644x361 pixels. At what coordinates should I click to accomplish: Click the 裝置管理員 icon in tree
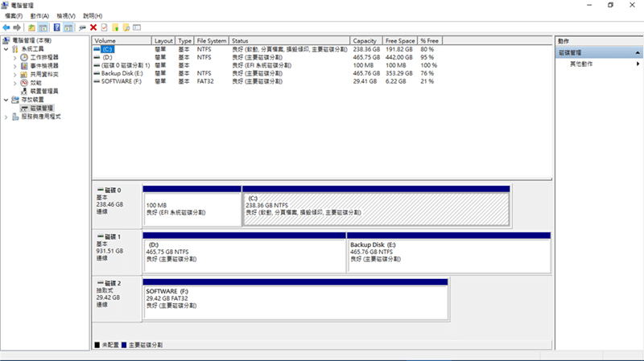click(24, 91)
